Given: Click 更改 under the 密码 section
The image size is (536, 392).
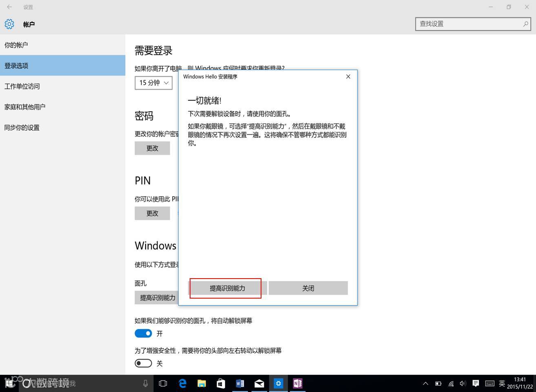Looking at the screenshot, I should (x=152, y=148).
